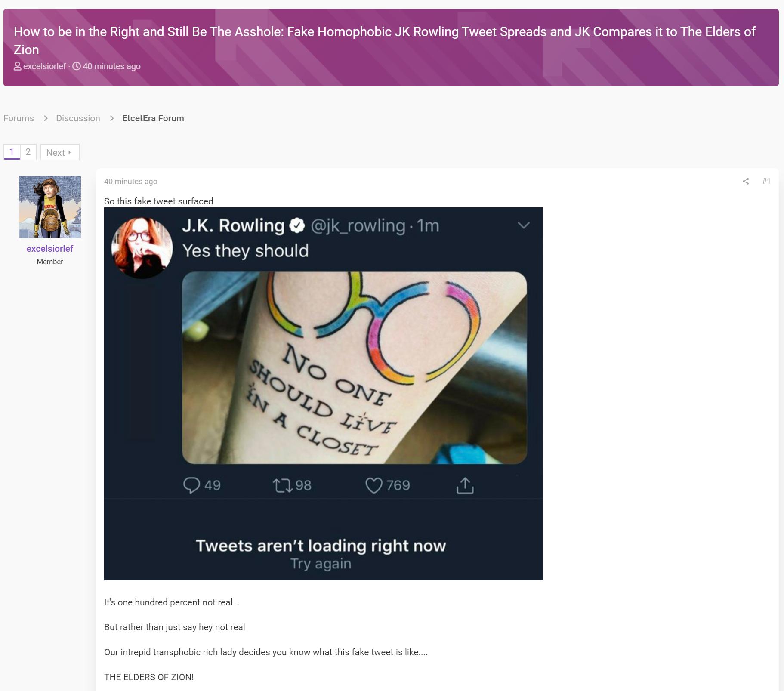The image size is (784, 691).
Task: Select page 1 in pagination
Action: coord(12,152)
